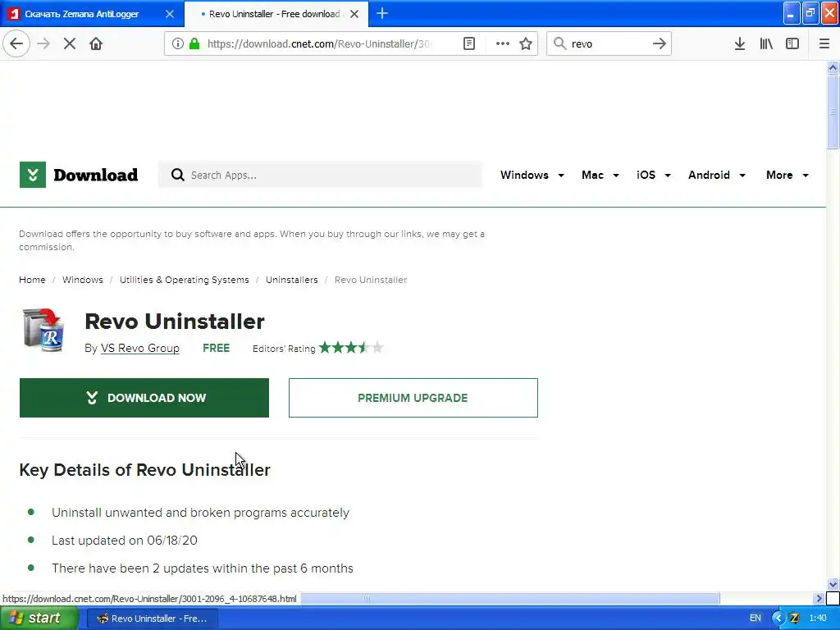
Task: Click the Key Details of Revo Uninstaller heading
Action: 144,469
